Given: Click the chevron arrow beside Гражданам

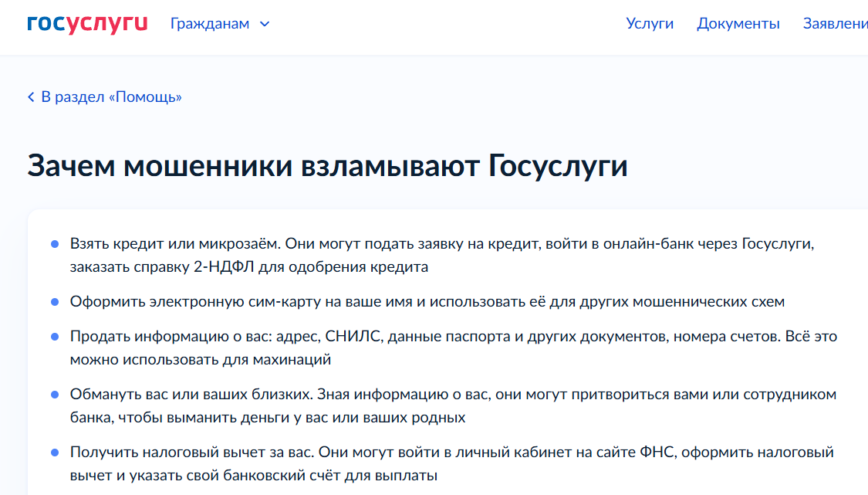Looking at the screenshot, I should (265, 24).
